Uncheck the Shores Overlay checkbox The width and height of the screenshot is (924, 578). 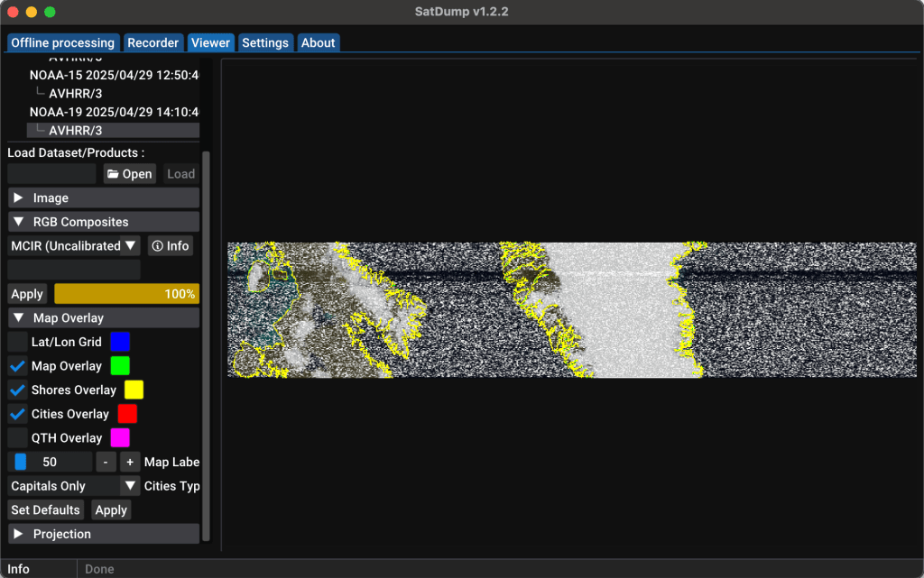tap(17, 390)
